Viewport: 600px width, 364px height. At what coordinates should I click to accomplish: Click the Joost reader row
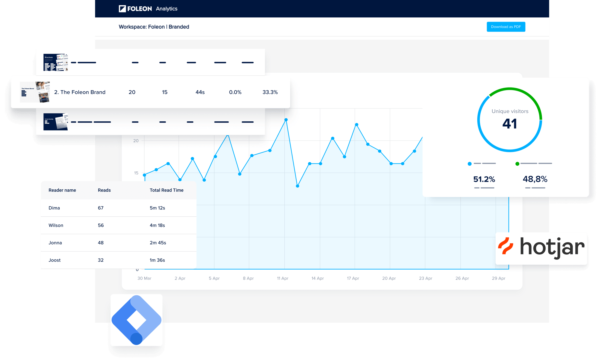(55, 260)
